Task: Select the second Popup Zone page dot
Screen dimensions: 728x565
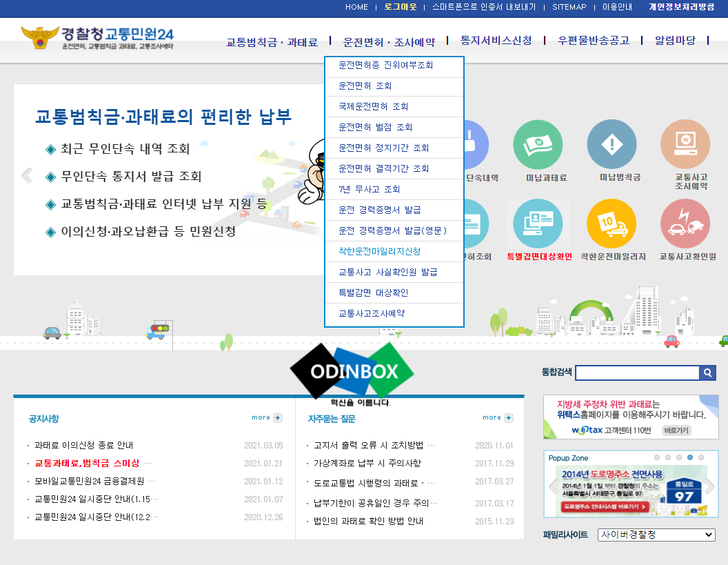Action: click(x=667, y=457)
